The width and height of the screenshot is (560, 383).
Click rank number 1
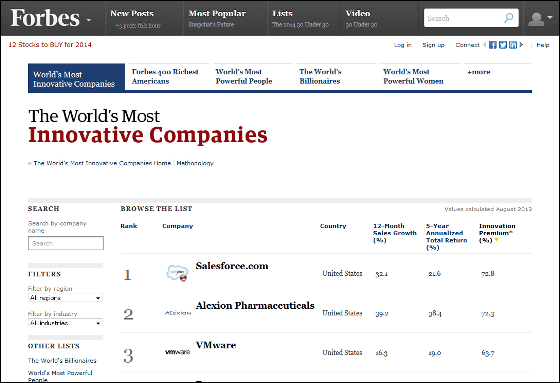[x=128, y=275]
